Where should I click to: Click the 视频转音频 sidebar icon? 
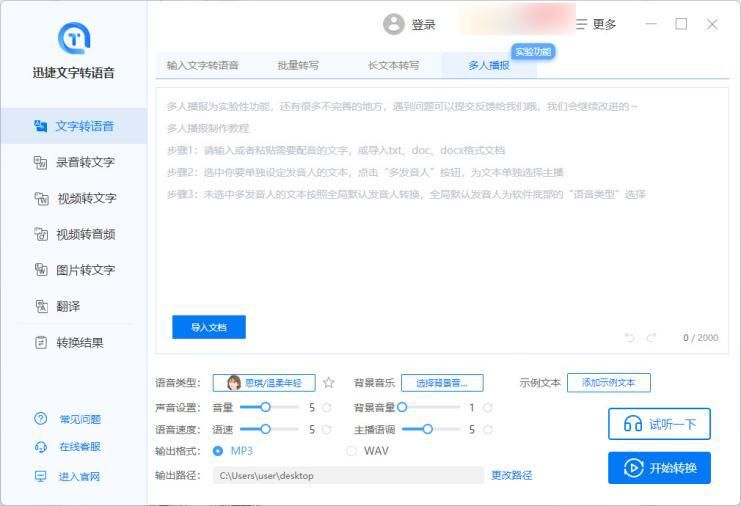click(41, 234)
